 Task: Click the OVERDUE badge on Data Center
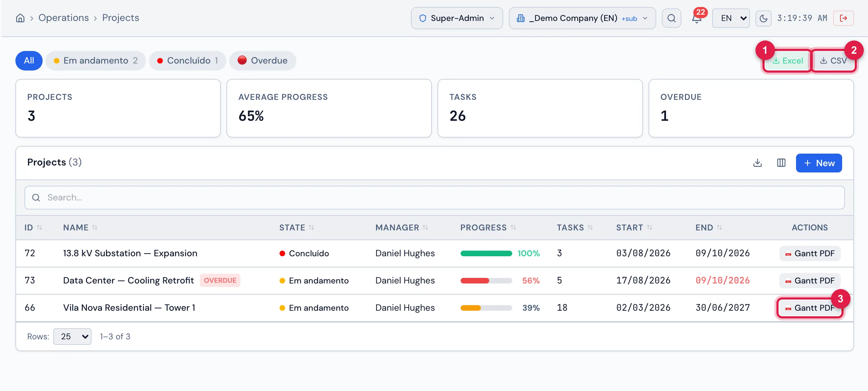(220, 280)
